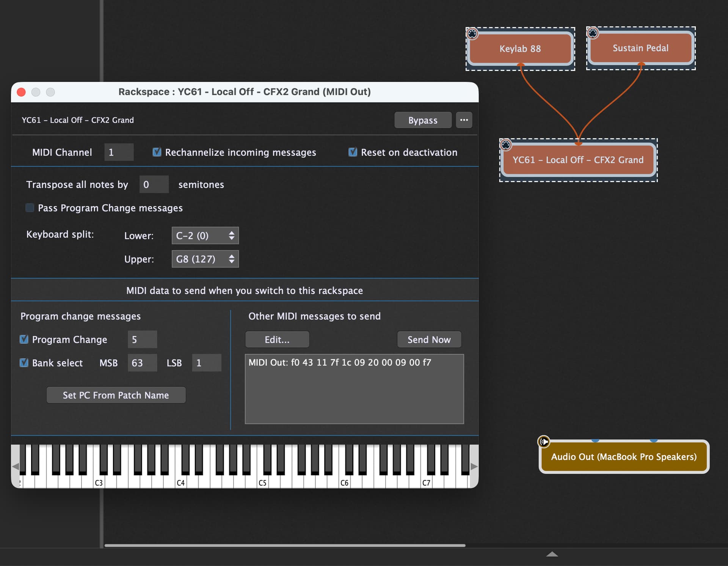
Task: Click Set PC From Patch Name
Action: [x=116, y=395]
